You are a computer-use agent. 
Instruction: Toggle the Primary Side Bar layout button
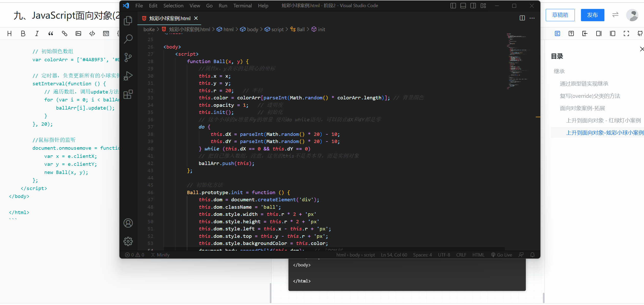click(453, 6)
